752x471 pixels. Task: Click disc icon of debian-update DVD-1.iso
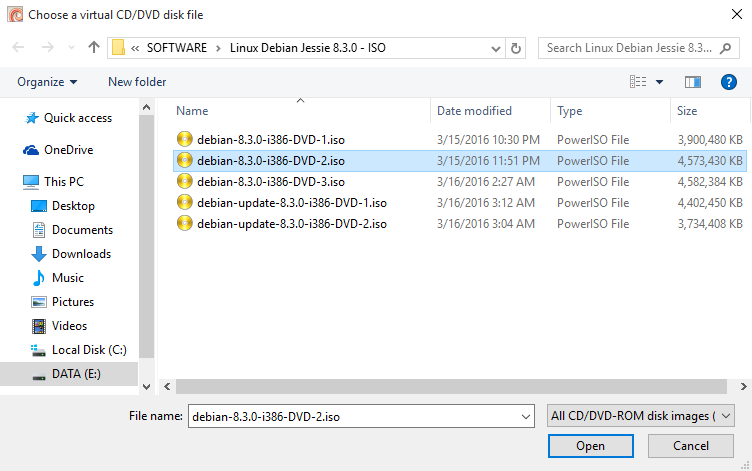pos(185,202)
